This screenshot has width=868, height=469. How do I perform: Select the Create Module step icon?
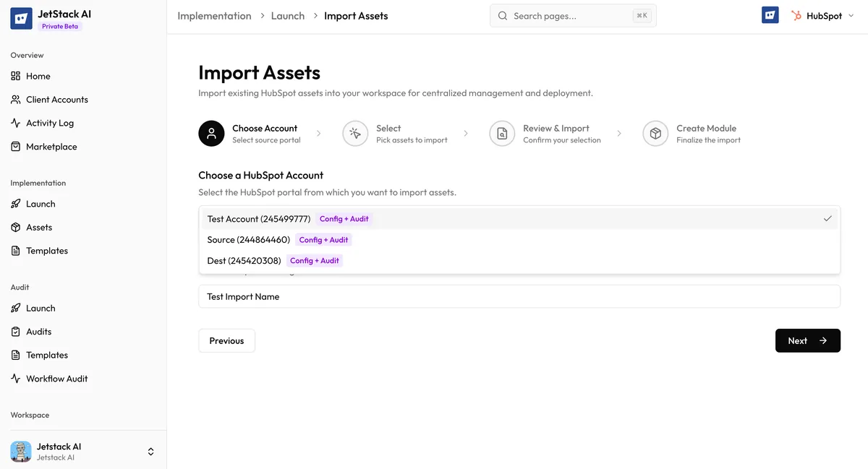coord(655,133)
